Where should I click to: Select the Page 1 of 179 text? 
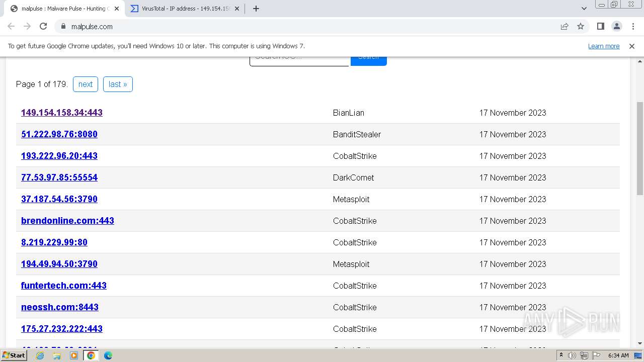tap(42, 84)
